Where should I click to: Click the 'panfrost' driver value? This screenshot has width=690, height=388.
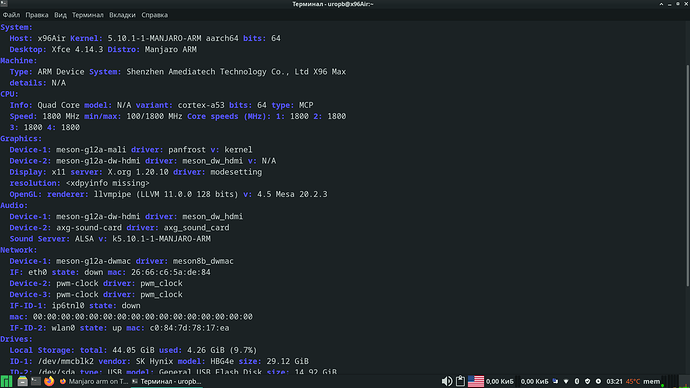coord(187,150)
